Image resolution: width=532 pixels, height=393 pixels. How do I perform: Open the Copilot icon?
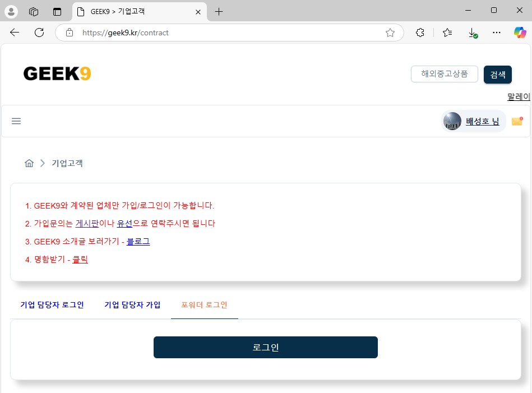[x=520, y=33]
